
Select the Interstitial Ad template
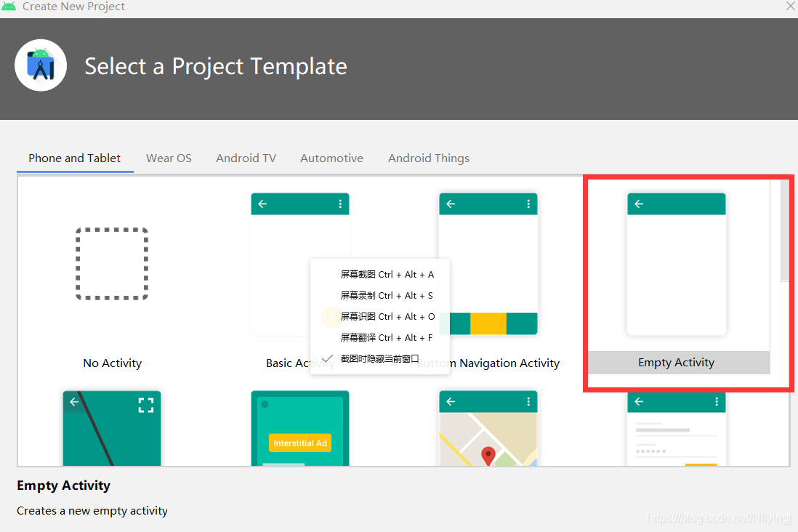(x=299, y=428)
